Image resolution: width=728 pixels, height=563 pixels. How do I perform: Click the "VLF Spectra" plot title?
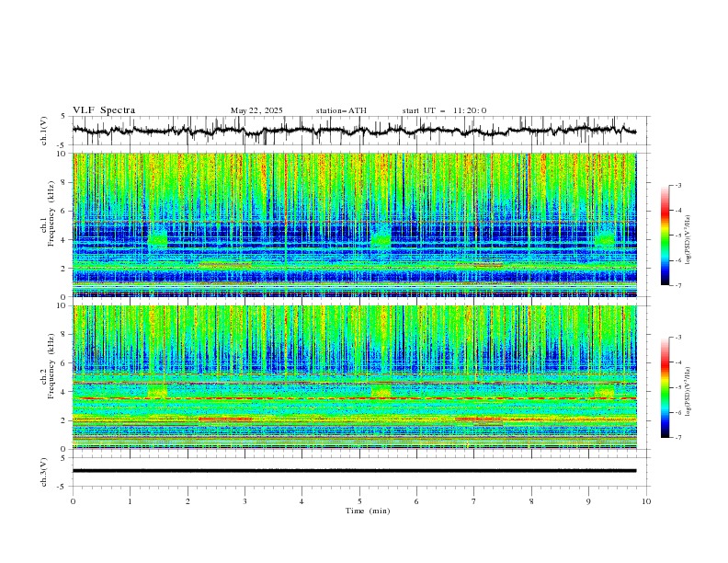click(x=104, y=110)
